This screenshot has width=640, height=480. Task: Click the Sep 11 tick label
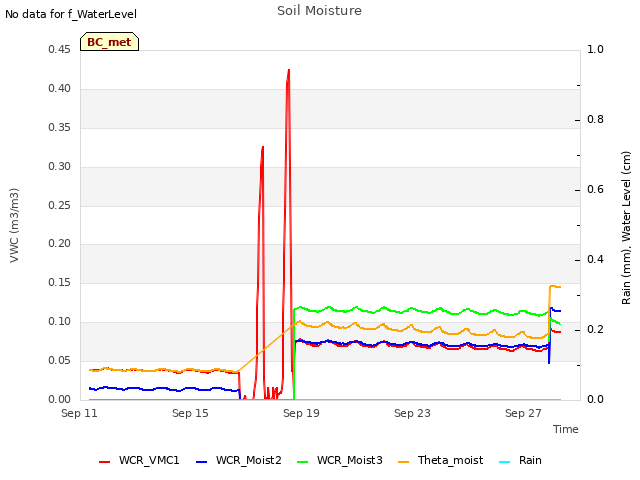pos(79,413)
